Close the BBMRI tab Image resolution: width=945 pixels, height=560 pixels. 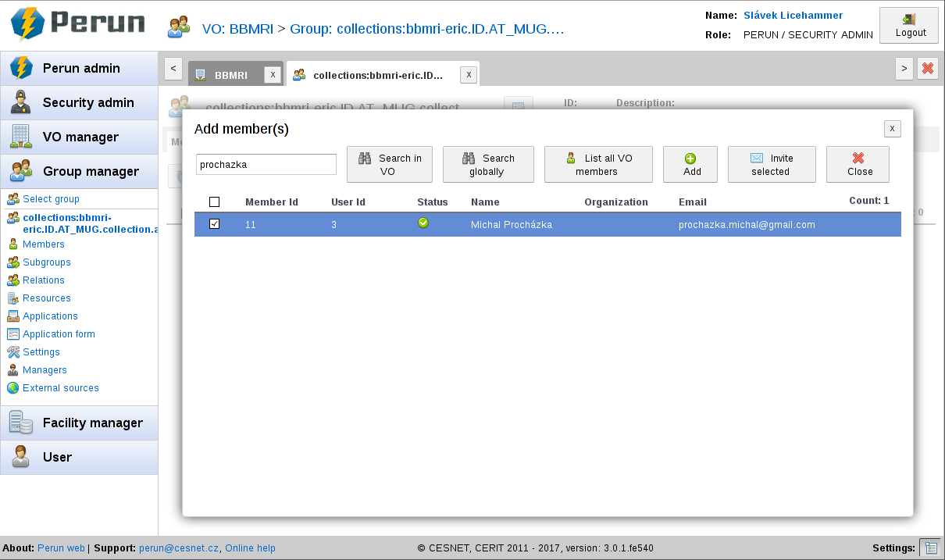point(273,75)
